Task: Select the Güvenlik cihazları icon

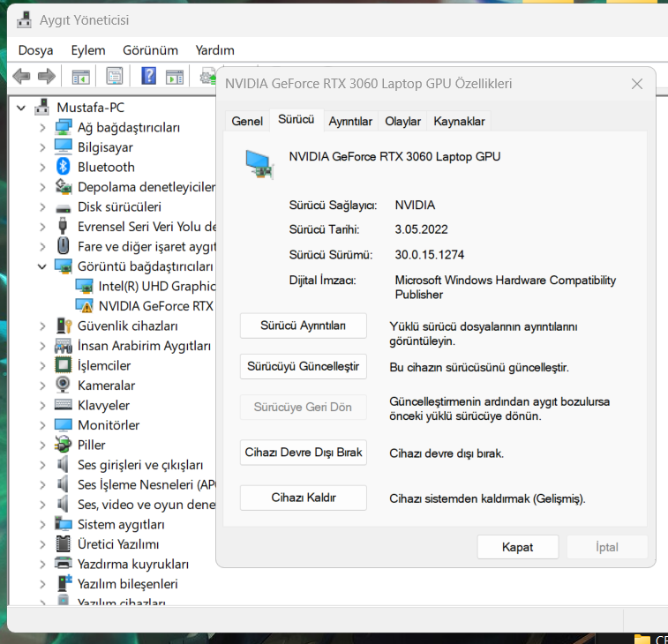Action: (64, 326)
